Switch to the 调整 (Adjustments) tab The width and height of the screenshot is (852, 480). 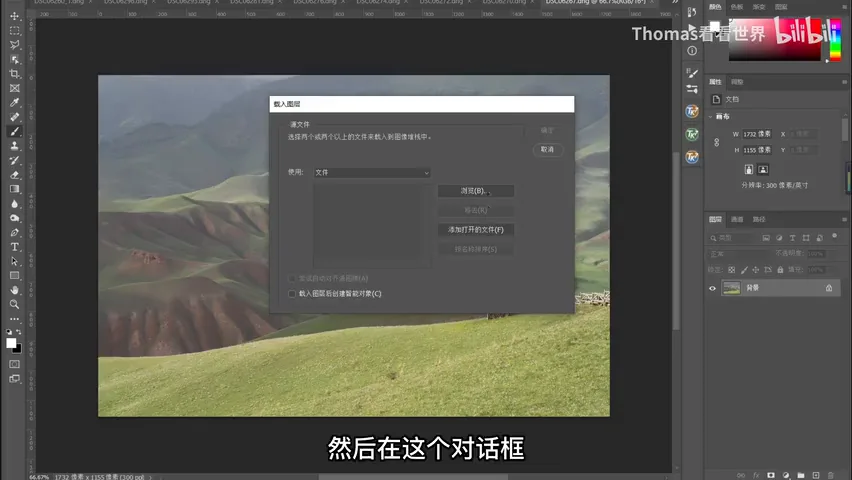[737, 82]
